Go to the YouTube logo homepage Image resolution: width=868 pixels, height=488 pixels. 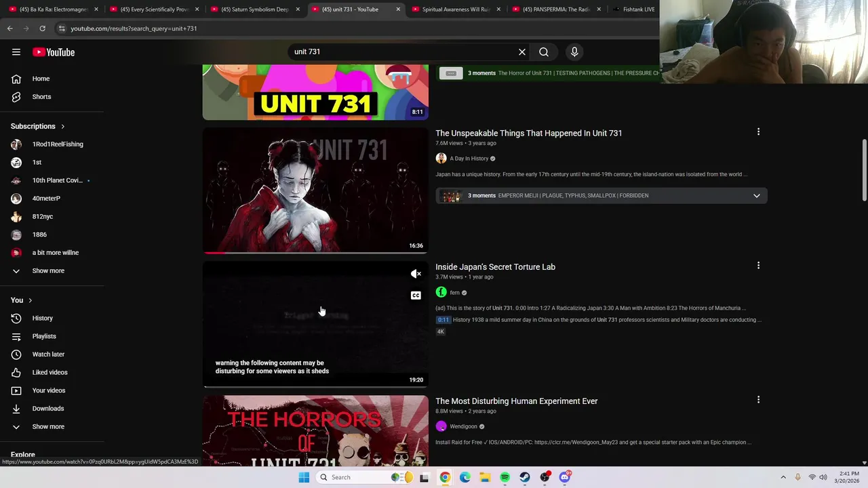[x=54, y=52]
